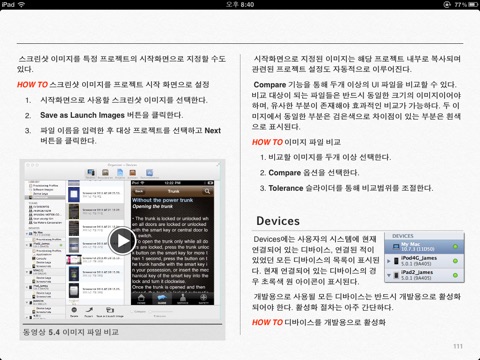Click the Archives icon in Organizer toolbar
480x360 pixels.
[133, 173]
